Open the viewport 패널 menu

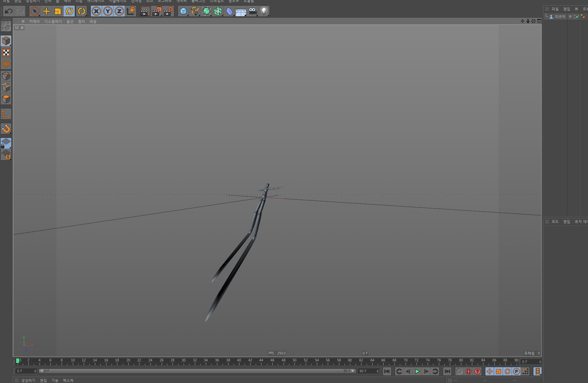[93, 22]
